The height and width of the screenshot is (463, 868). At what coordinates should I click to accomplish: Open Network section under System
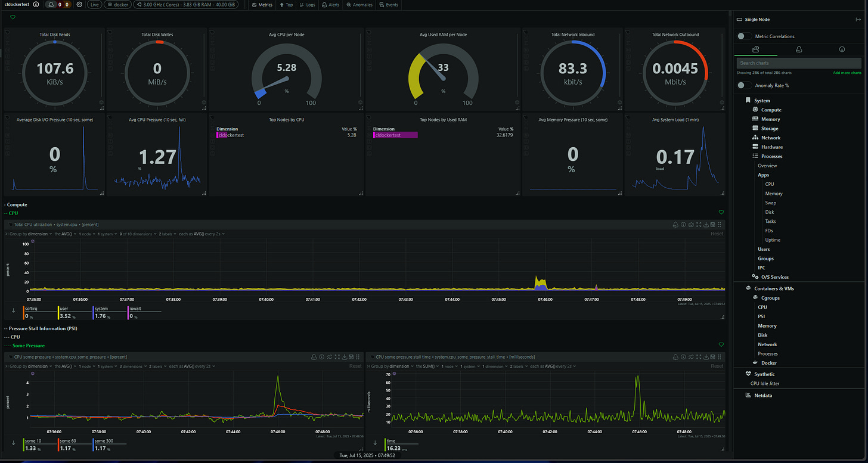coord(766,138)
